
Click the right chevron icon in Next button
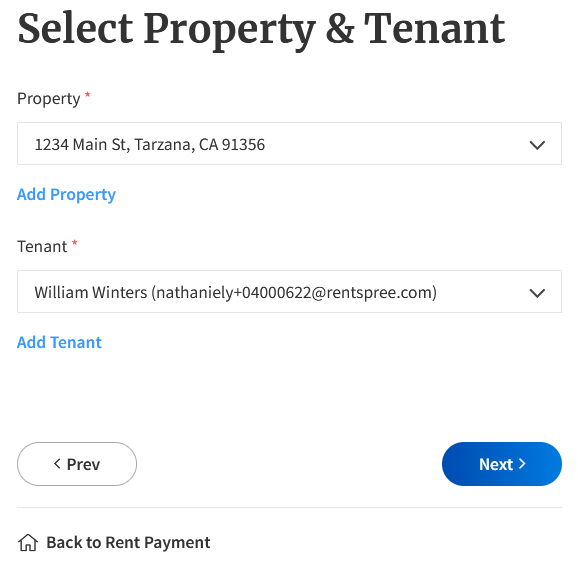(x=522, y=464)
